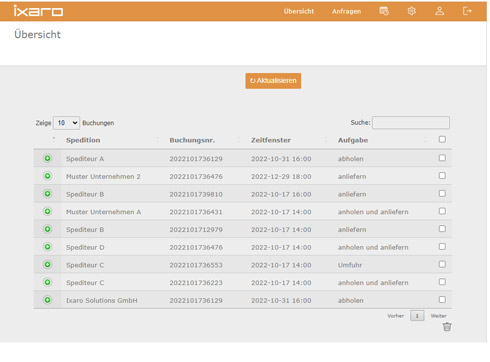Viewport: 490px width, 362px height.
Task: Select booking number 202101736553
Action: pyautogui.click(x=196, y=265)
